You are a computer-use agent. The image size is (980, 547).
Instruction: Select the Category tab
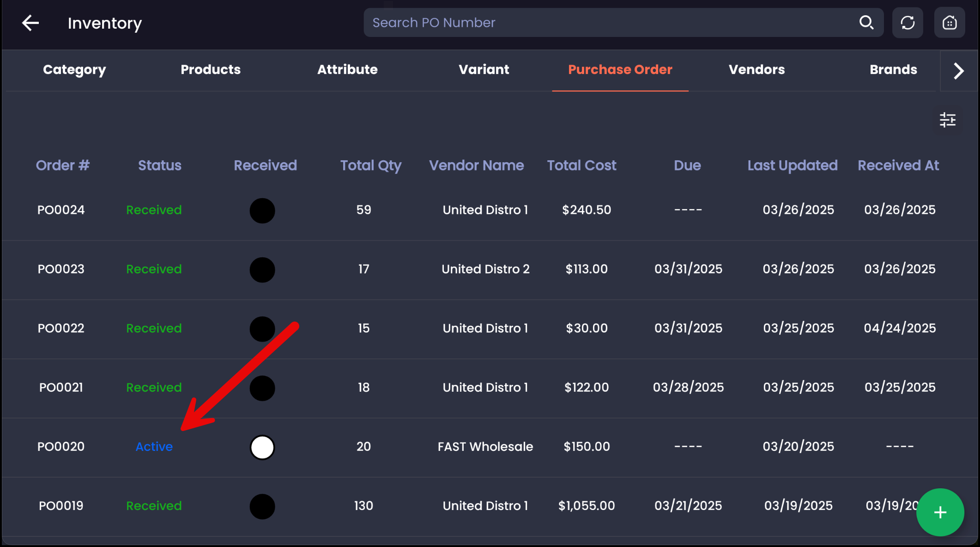point(74,70)
